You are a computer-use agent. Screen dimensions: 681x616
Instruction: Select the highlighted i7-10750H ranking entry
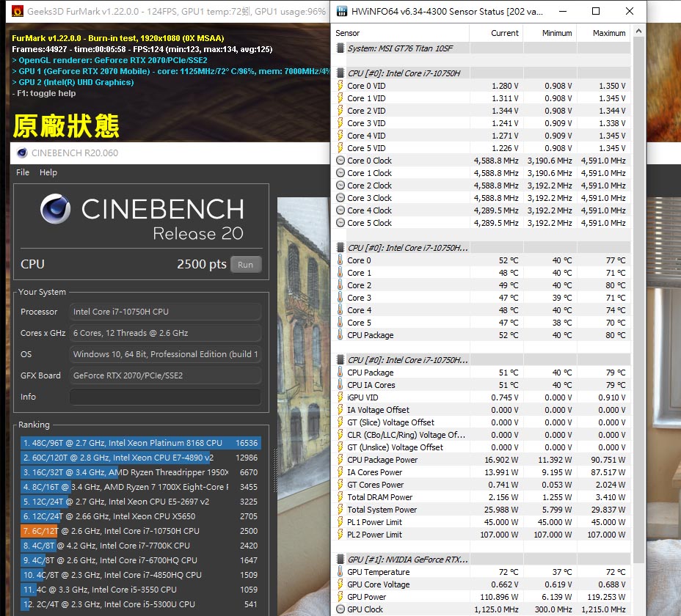[141, 531]
